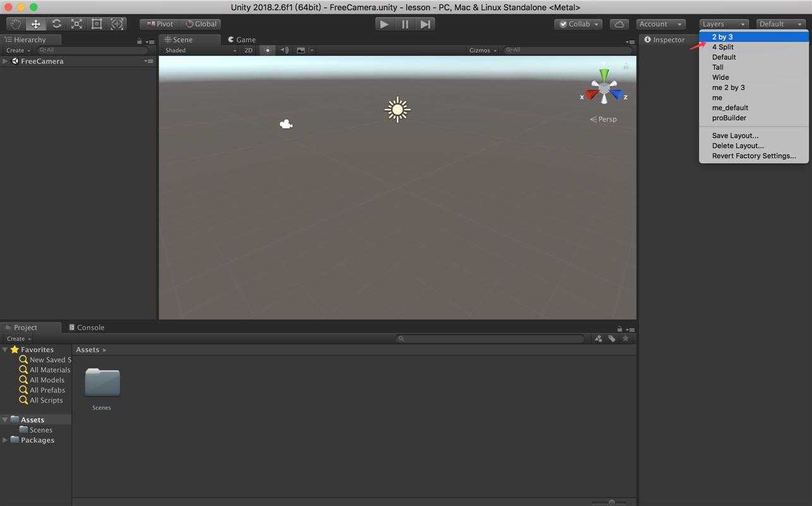Screen dimensions: 812x506
Task: Click the camera gizmo in the scene
Action: point(286,124)
